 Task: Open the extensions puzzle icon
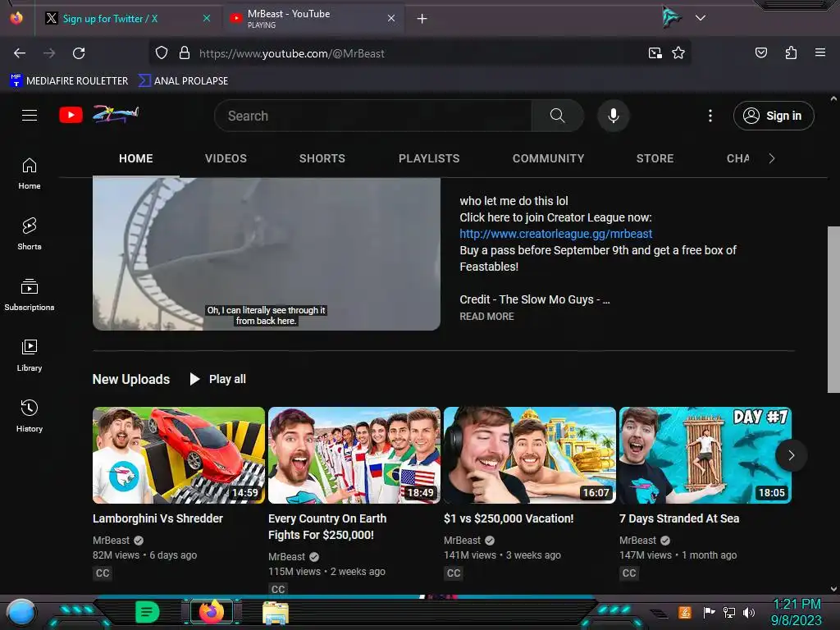tap(791, 52)
